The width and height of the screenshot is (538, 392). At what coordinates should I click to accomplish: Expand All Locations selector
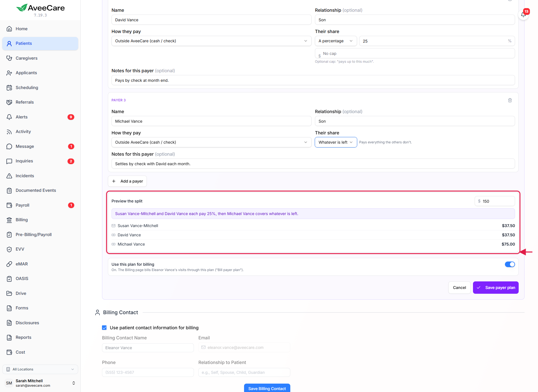click(40, 369)
